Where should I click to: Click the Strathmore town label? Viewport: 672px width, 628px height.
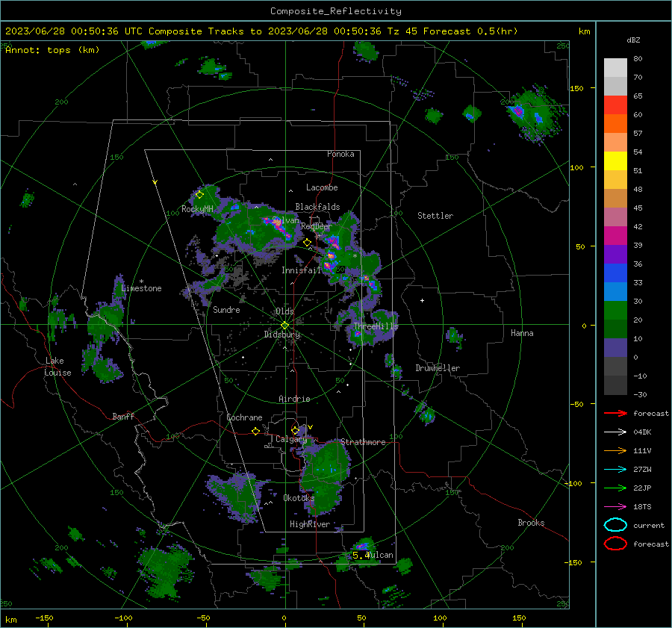(363, 442)
